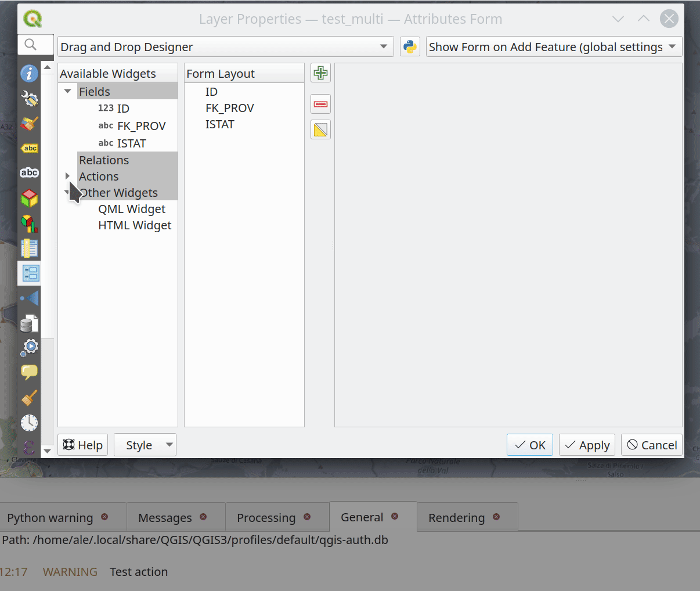Open the Auxiliary Storage database section

coord(29,323)
